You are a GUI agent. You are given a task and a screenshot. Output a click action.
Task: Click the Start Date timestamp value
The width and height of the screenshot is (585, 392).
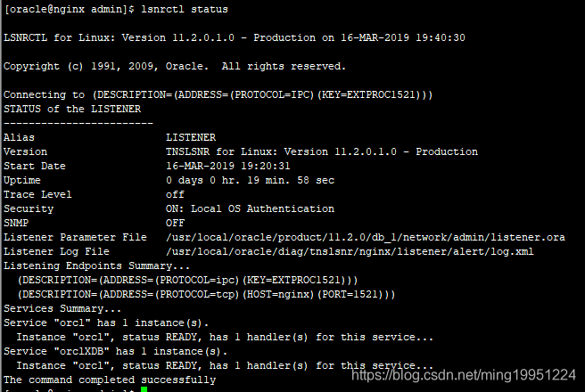pyautogui.click(x=228, y=166)
